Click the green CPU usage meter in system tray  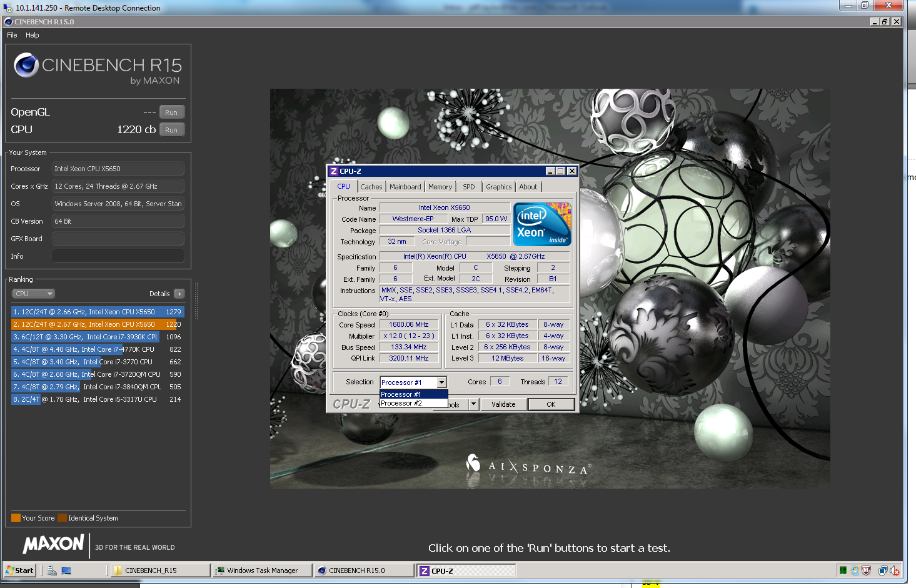(x=843, y=571)
